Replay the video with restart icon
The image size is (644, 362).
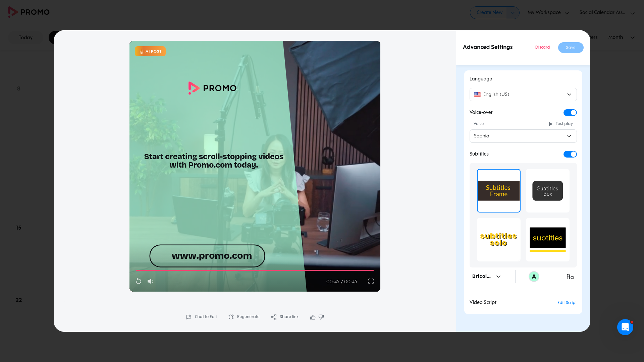click(x=139, y=281)
